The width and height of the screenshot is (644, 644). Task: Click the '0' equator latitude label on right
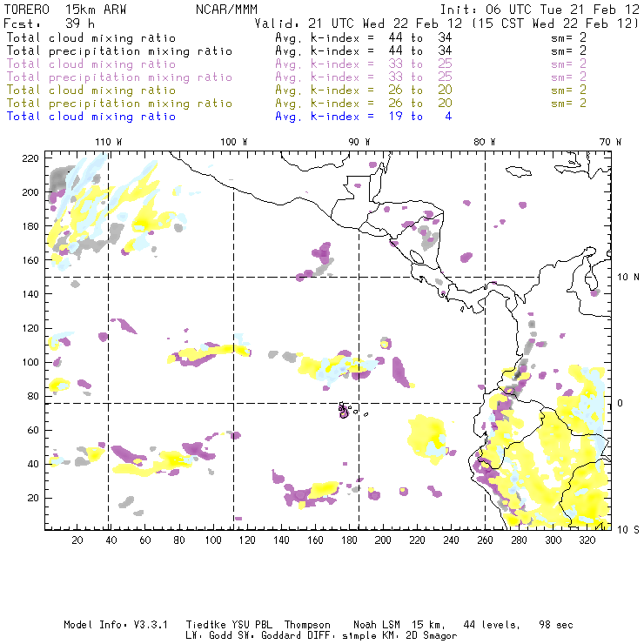click(621, 404)
